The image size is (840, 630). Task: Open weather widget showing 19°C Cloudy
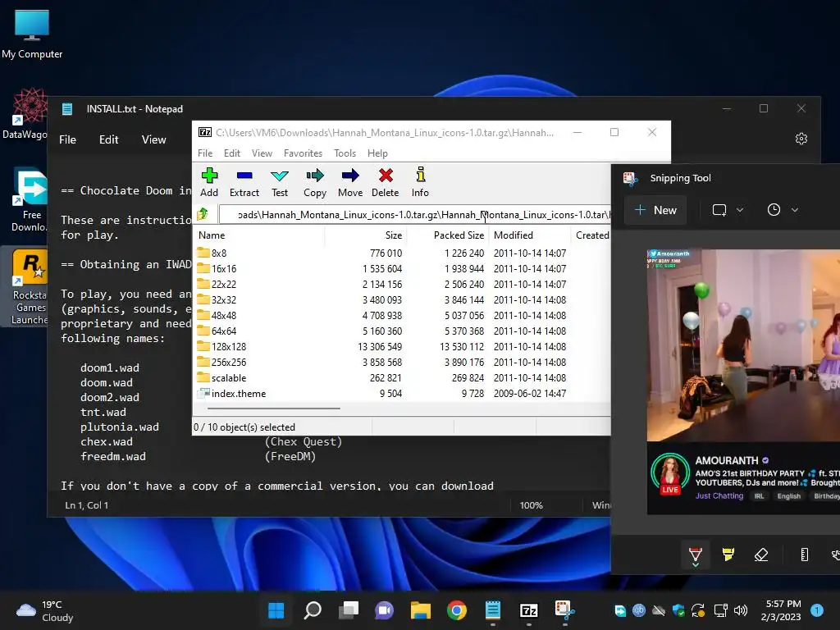tap(46, 610)
